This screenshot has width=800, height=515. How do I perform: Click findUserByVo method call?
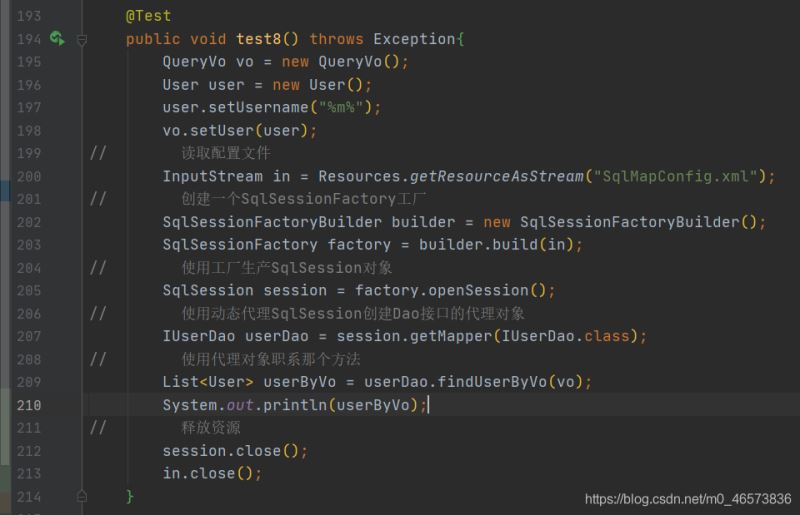tap(492, 382)
